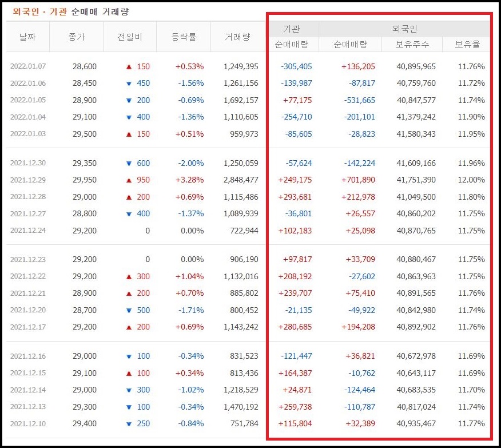Click the 기관 group header
This screenshot has height=448, width=501.
pyautogui.click(x=292, y=29)
